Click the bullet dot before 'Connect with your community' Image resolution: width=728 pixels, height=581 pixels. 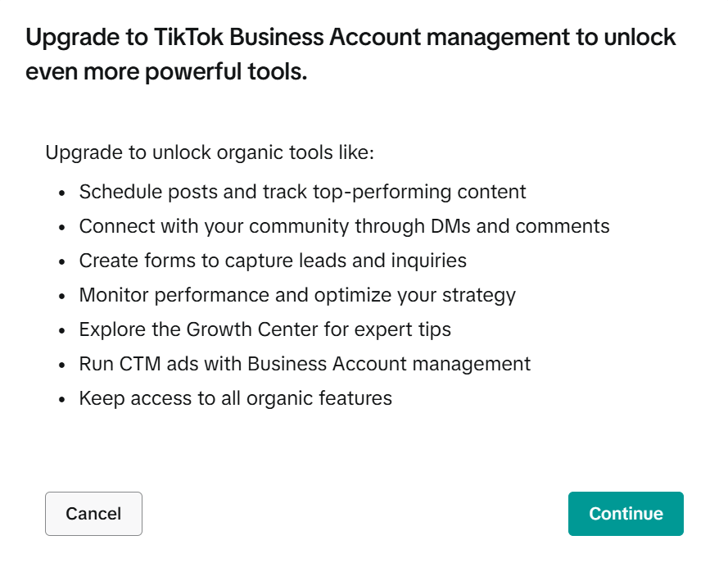62,228
